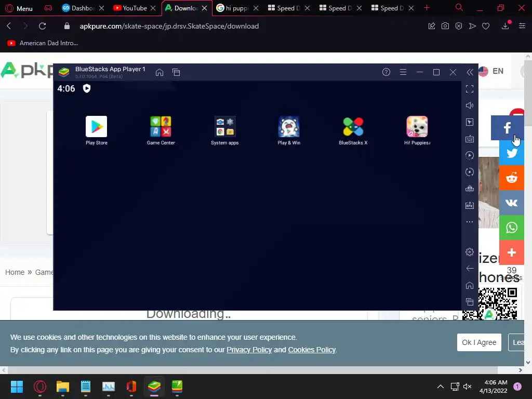Open the browser downloads panel
The height and width of the screenshot is (399, 532).
(506, 26)
